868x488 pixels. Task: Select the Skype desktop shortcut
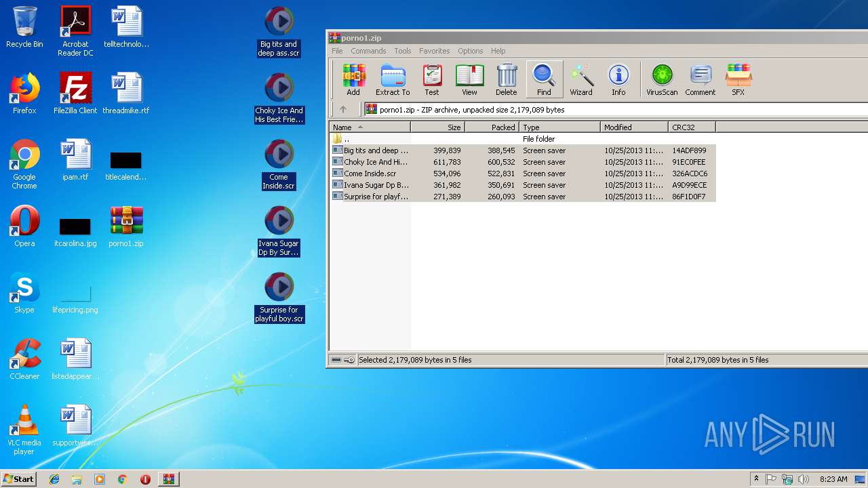click(24, 293)
